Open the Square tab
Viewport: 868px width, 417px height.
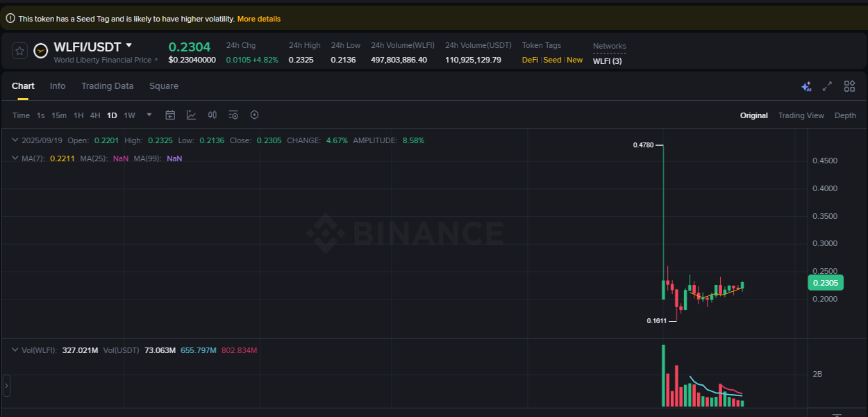[164, 85]
